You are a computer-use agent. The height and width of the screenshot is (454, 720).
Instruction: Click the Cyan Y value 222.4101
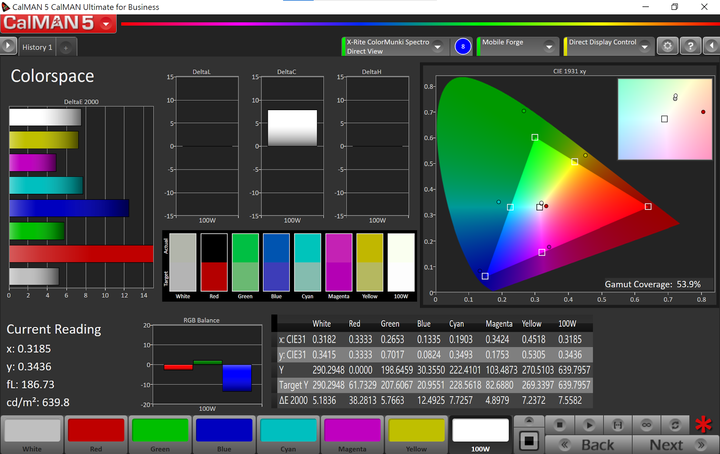(x=465, y=370)
